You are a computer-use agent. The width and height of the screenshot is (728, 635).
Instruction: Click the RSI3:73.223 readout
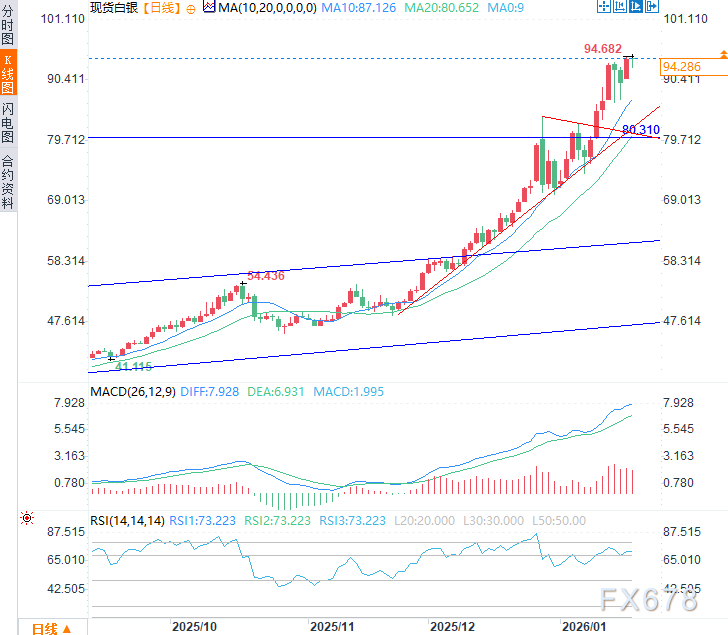point(352,521)
